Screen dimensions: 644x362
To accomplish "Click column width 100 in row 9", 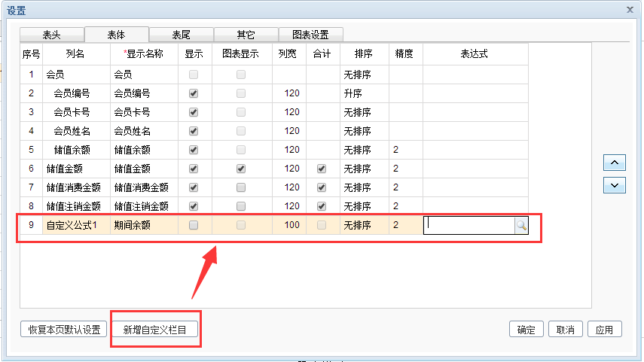I will (289, 225).
